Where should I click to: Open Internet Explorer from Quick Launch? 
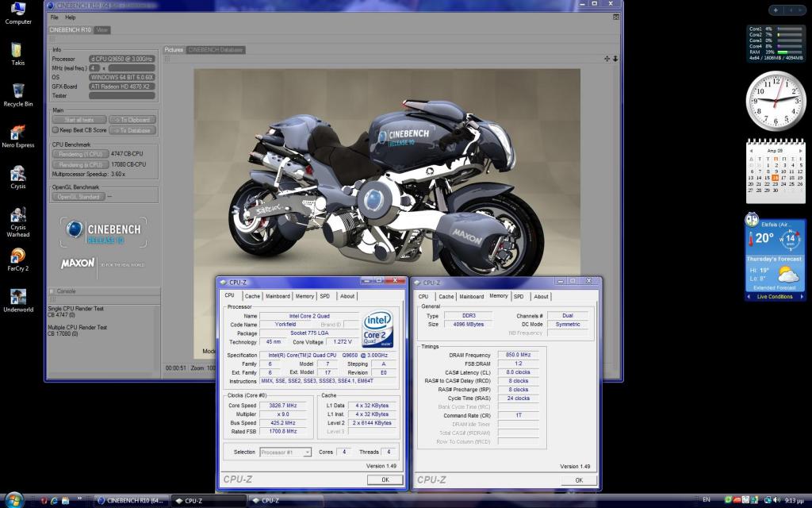tap(54, 501)
